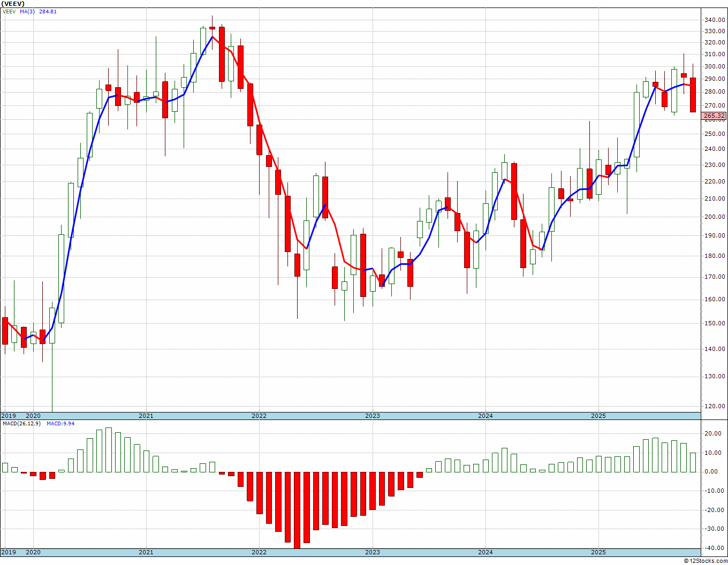Screen dimensions: 728x565
Task: Click the MACD(26,12,9) indicator label
Action: 21,424
